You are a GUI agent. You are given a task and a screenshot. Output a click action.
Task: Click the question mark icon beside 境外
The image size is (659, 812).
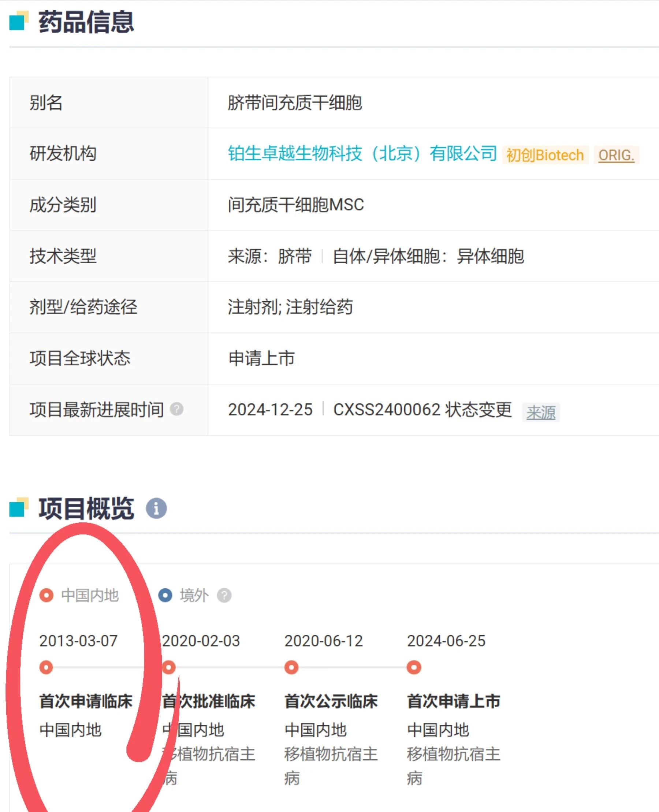pos(225,595)
